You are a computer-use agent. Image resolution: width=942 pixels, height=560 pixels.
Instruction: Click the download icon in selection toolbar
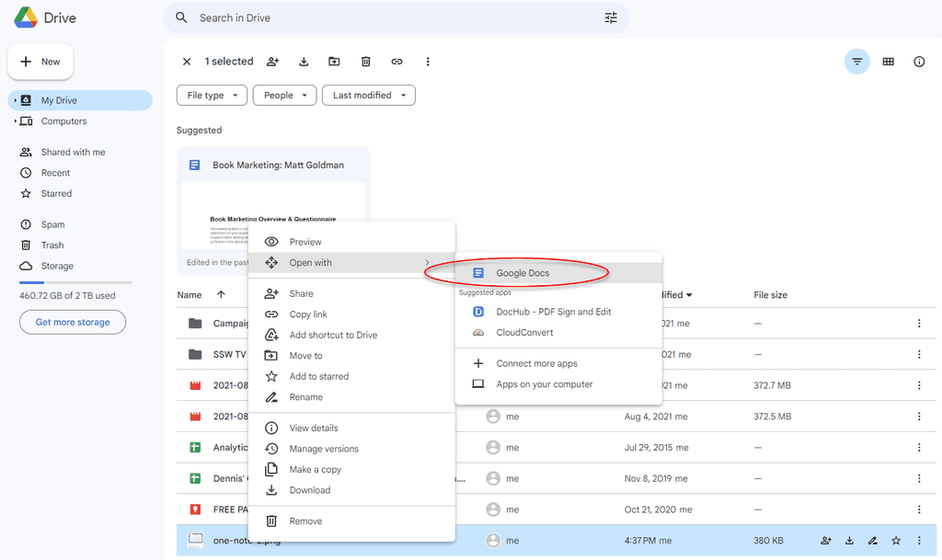[304, 62]
